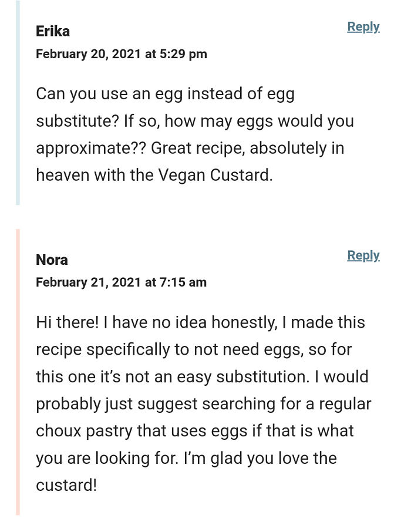Open the February 20, 2021 timestamp
Viewport: 411px width, 532px height.
[x=121, y=54]
